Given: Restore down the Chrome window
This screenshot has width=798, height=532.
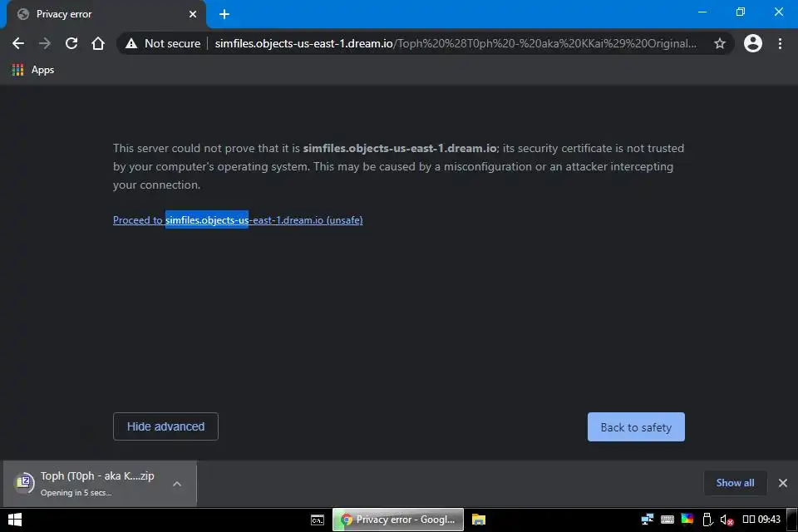Looking at the screenshot, I should (741, 12).
